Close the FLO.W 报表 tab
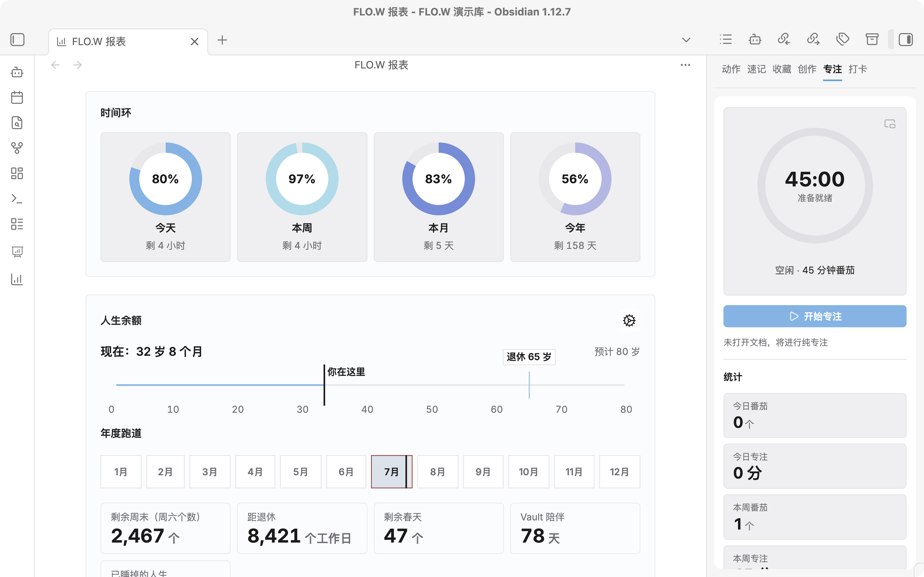This screenshot has height=577, width=924. point(194,42)
